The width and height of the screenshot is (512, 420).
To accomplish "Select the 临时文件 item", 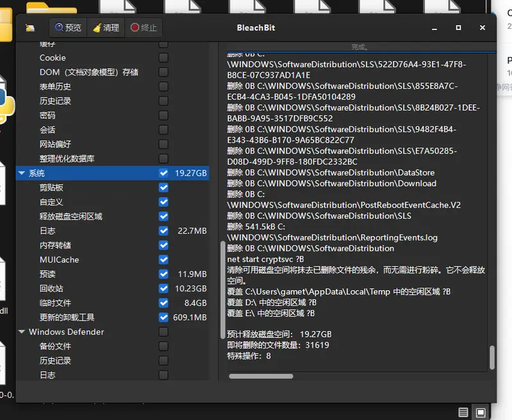I will pyautogui.click(x=55, y=303).
